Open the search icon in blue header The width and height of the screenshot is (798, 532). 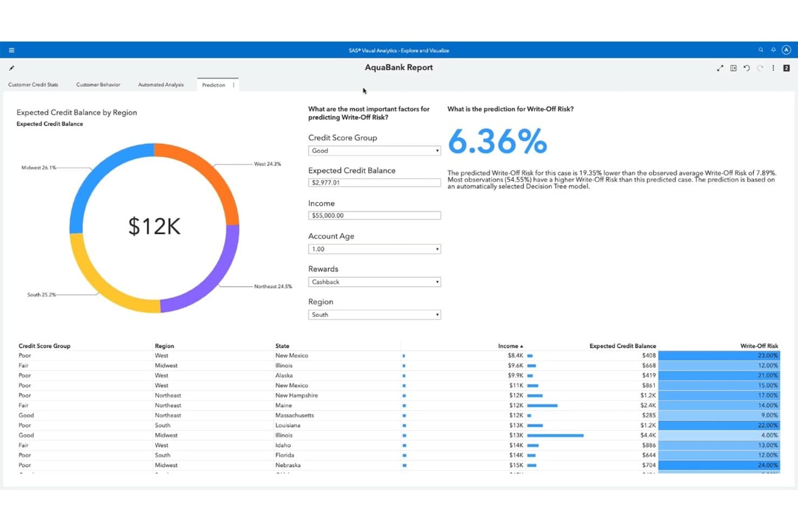click(761, 50)
